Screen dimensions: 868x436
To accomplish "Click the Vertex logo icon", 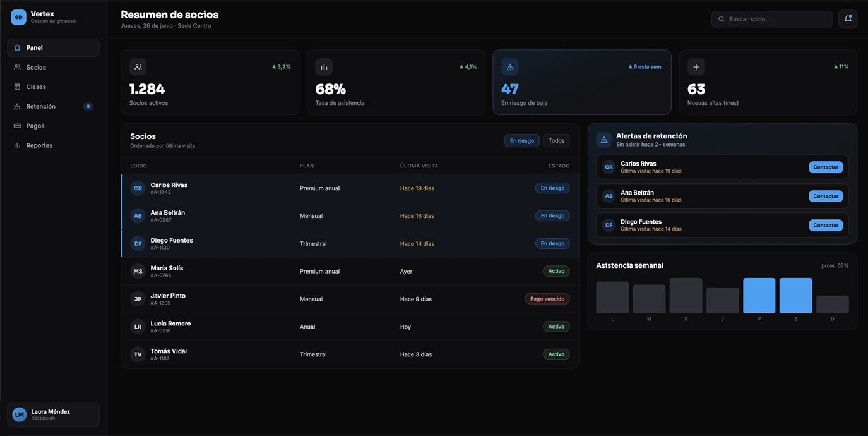I will coord(18,17).
